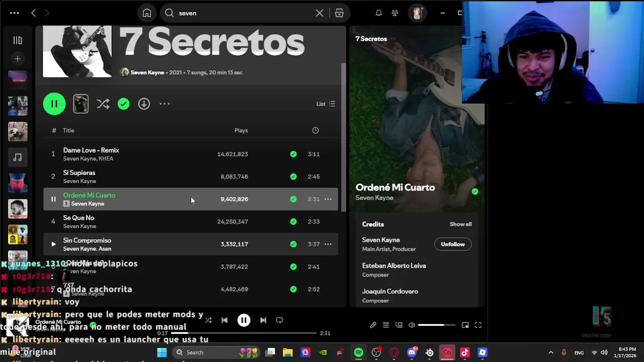Mute audio with the speaker icon
This screenshot has width=644, height=362.
412,325
